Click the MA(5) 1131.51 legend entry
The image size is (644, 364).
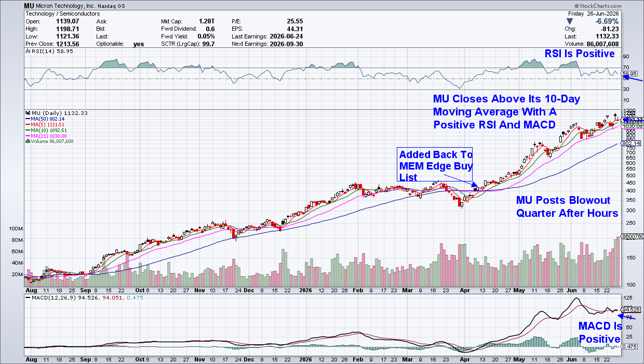(45, 124)
